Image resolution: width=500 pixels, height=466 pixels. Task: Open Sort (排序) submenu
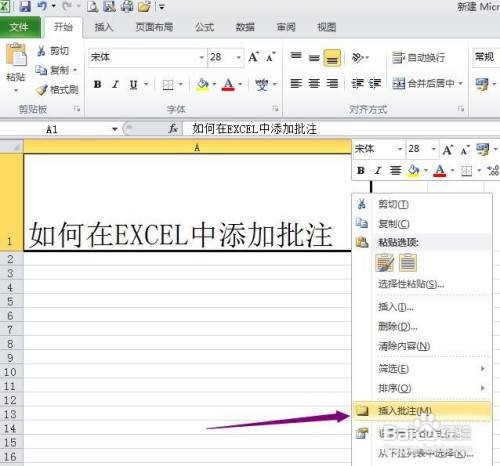tap(422, 388)
